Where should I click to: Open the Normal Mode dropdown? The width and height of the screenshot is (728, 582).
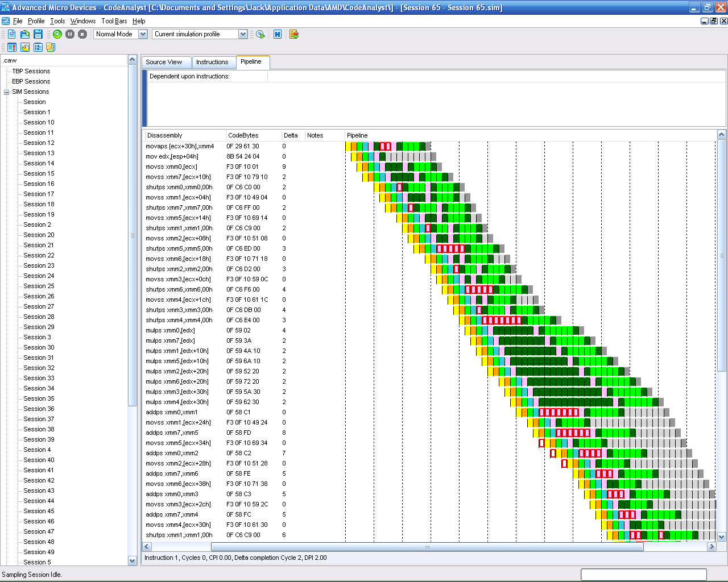tap(143, 34)
